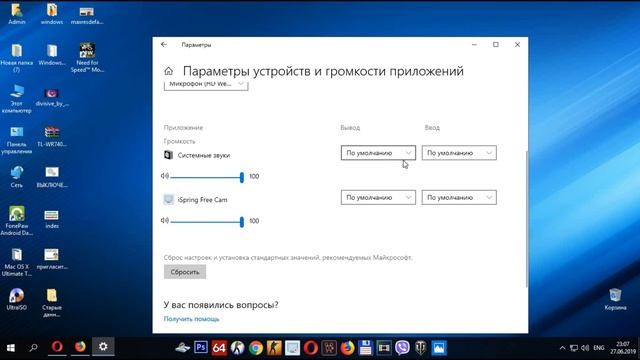The width and height of the screenshot is (640, 360).
Task: Open the Windows Start menu
Action: 11,347
